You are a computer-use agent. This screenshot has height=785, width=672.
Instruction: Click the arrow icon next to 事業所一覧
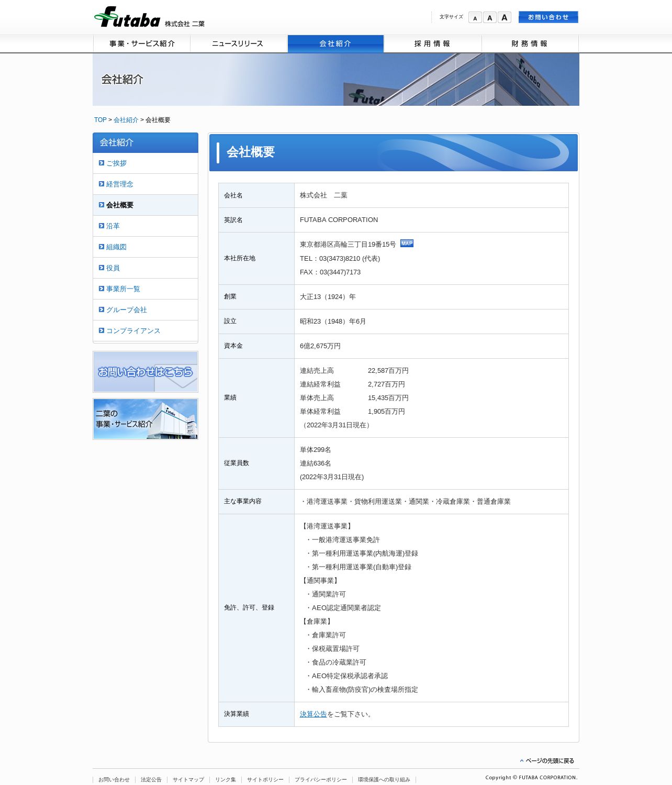[x=102, y=289]
